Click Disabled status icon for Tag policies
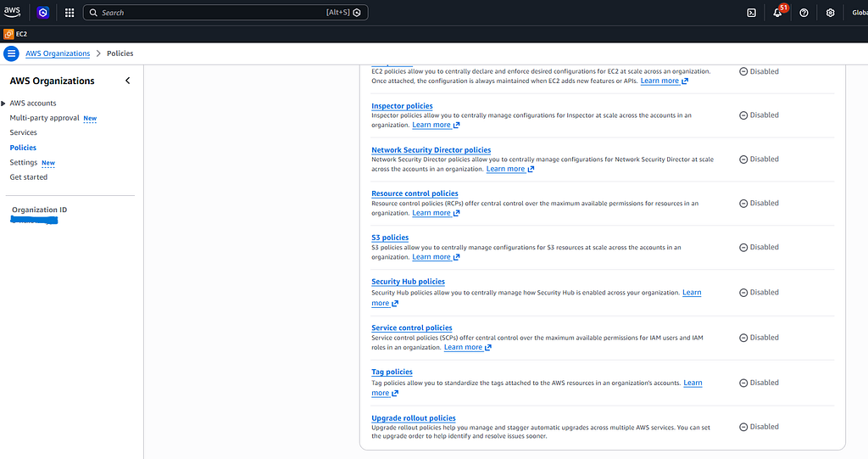Image resolution: width=868 pixels, height=459 pixels. tap(743, 383)
